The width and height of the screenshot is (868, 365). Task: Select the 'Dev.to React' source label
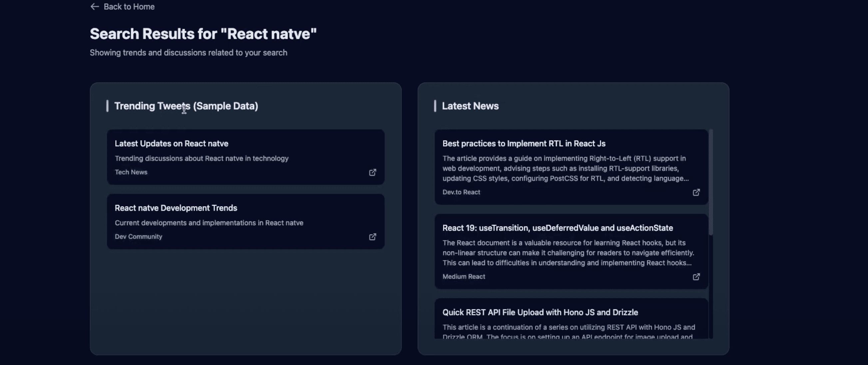pyautogui.click(x=461, y=192)
